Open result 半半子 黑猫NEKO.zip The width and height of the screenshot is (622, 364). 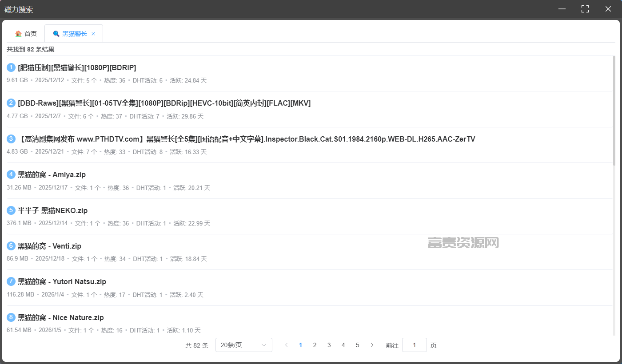click(x=52, y=210)
